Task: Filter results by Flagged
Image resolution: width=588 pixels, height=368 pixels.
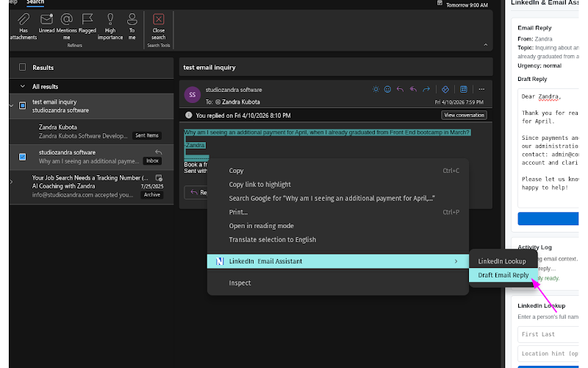Action: [87, 24]
